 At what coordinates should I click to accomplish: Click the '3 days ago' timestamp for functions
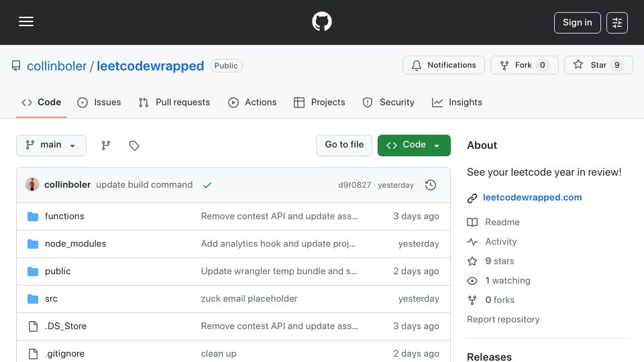click(x=416, y=217)
